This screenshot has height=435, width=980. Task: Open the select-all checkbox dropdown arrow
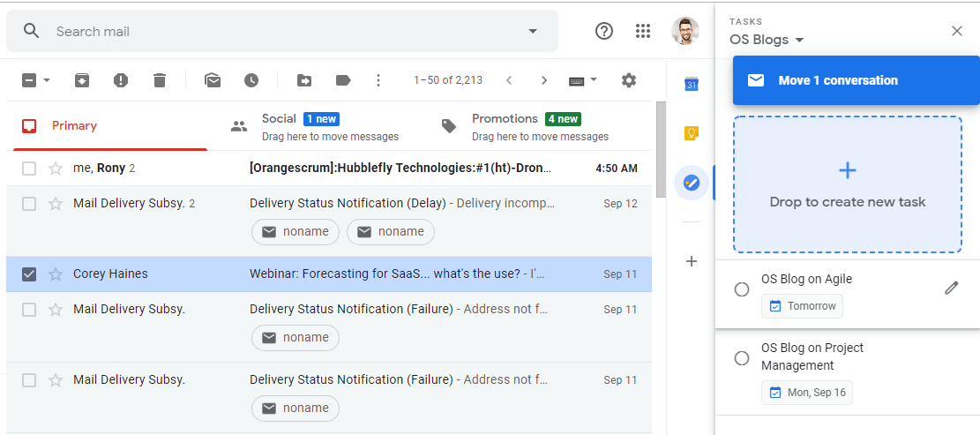point(47,80)
